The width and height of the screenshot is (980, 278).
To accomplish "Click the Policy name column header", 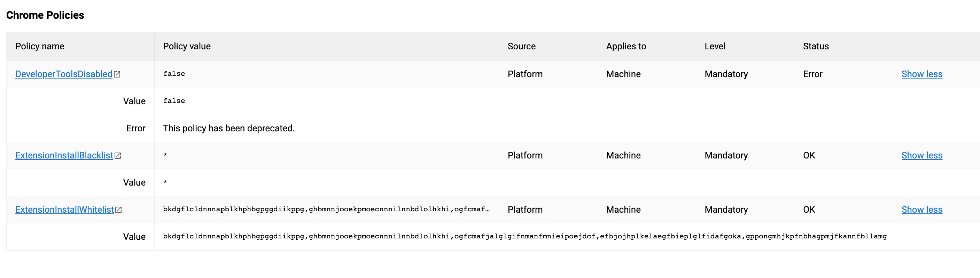I will point(40,46).
